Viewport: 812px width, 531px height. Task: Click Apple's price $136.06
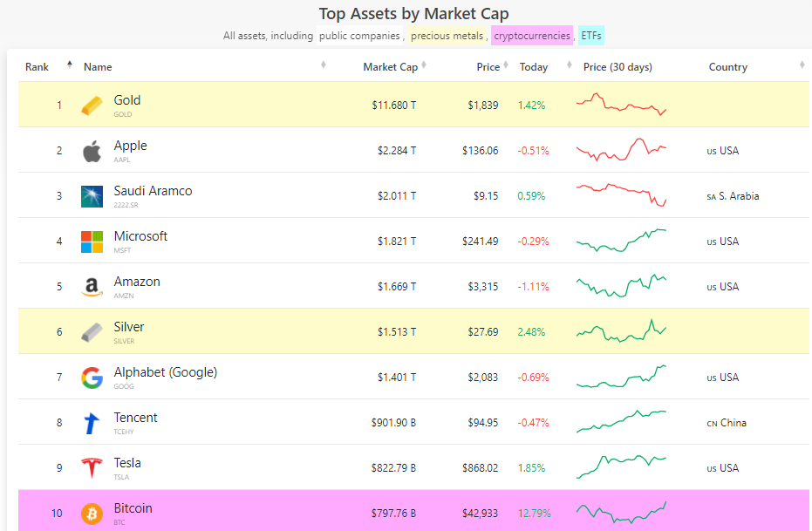(x=480, y=151)
